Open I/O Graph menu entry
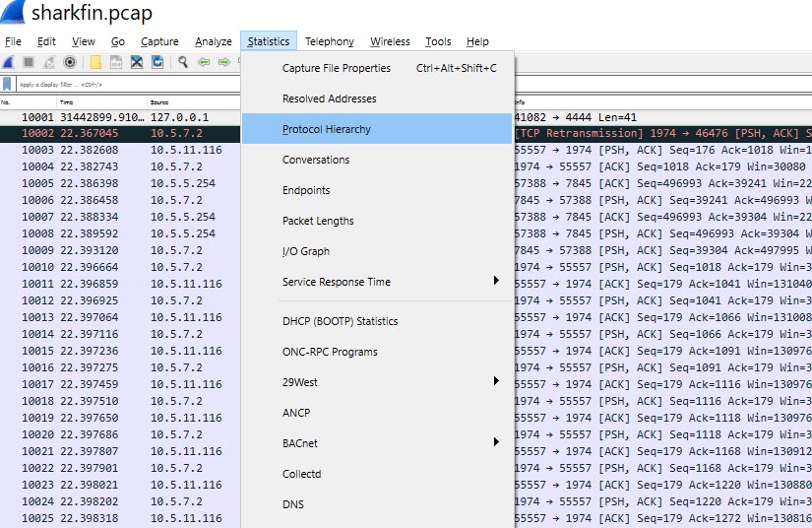Screen dimensions: 812x528 (x=377, y=251)
